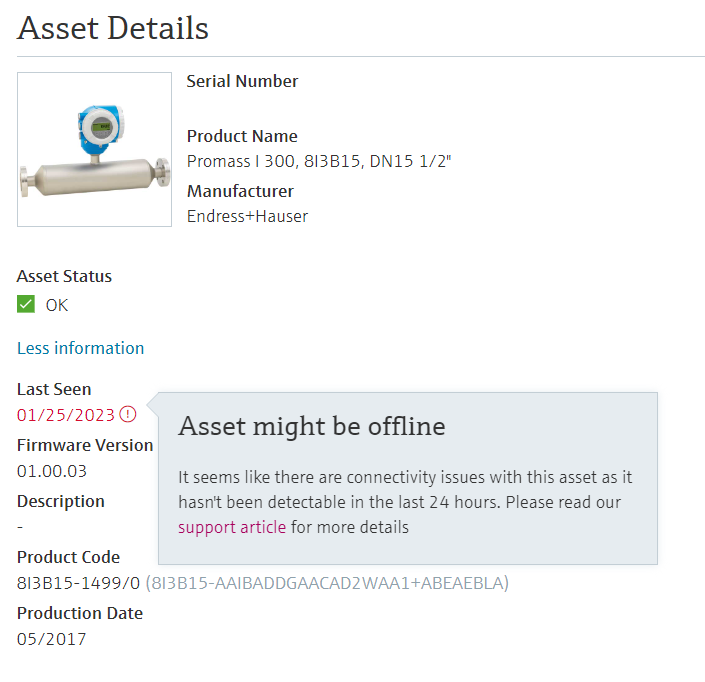Click the Asset might be offline tooltip title
Image resolution: width=705 pixels, height=682 pixels.
(311, 426)
